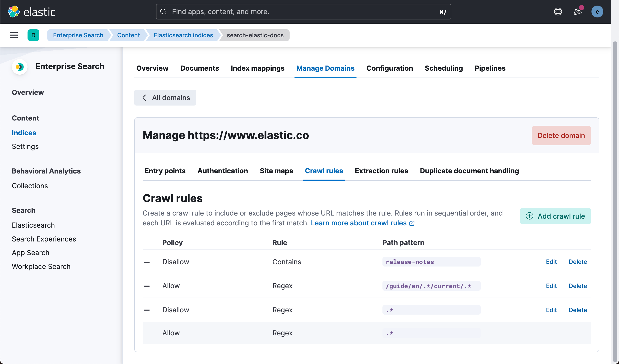The image size is (619, 364).
Task: Open sidebar Elasticsearch link
Action: point(33,225)
